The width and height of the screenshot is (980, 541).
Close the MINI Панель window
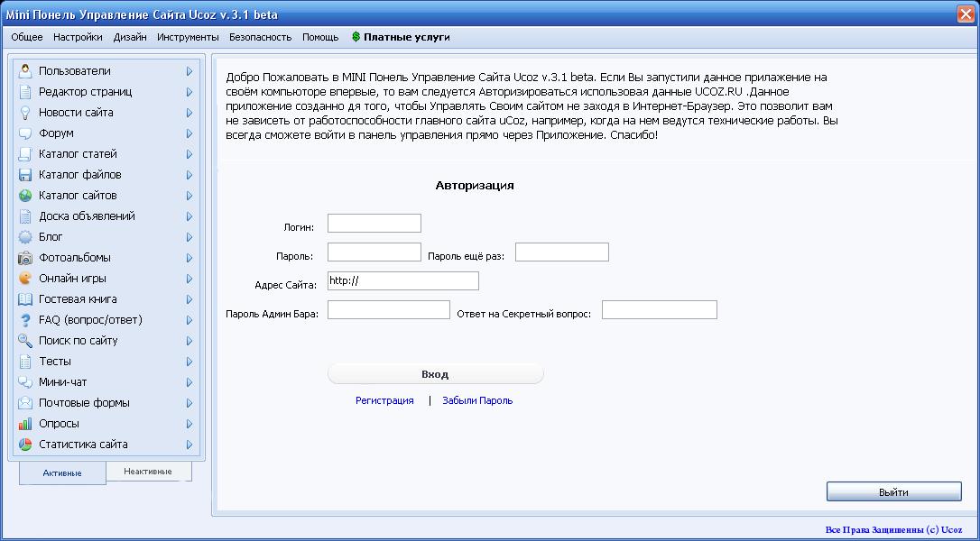[966, 14]
